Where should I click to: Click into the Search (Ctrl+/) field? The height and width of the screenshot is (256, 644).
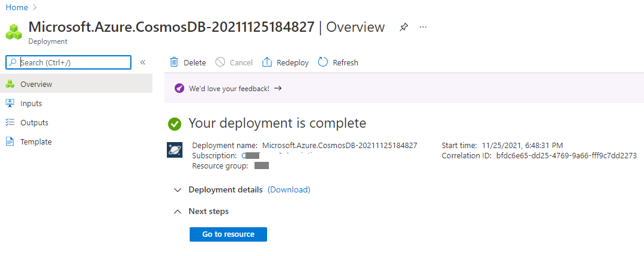[x=68, y=62]
